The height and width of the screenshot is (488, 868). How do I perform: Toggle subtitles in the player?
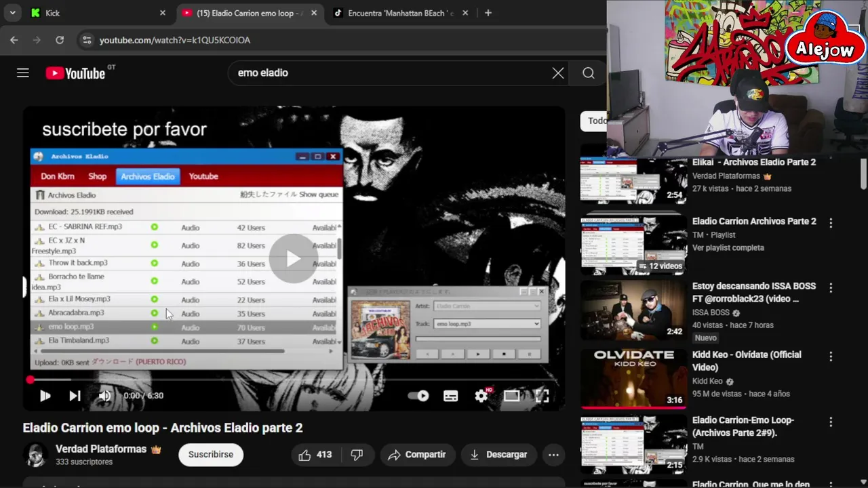pyautogui.click(x=450, y=396)
